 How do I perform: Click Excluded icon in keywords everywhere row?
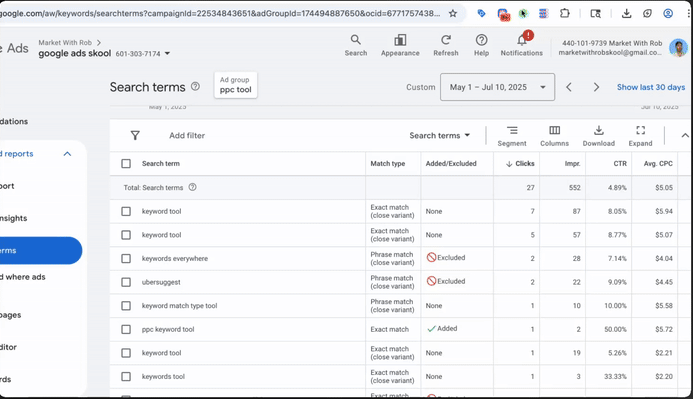click(431, 257)
